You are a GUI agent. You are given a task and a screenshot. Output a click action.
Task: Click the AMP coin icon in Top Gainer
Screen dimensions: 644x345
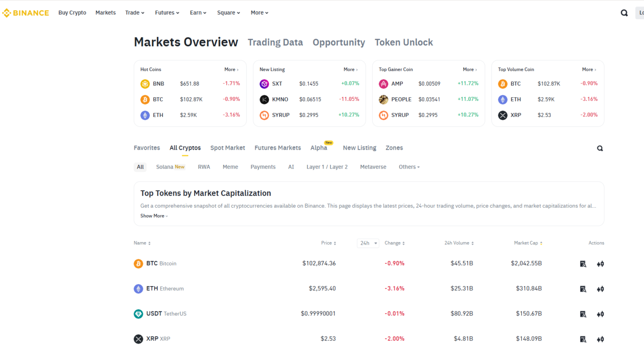click(x=383, y=84)
